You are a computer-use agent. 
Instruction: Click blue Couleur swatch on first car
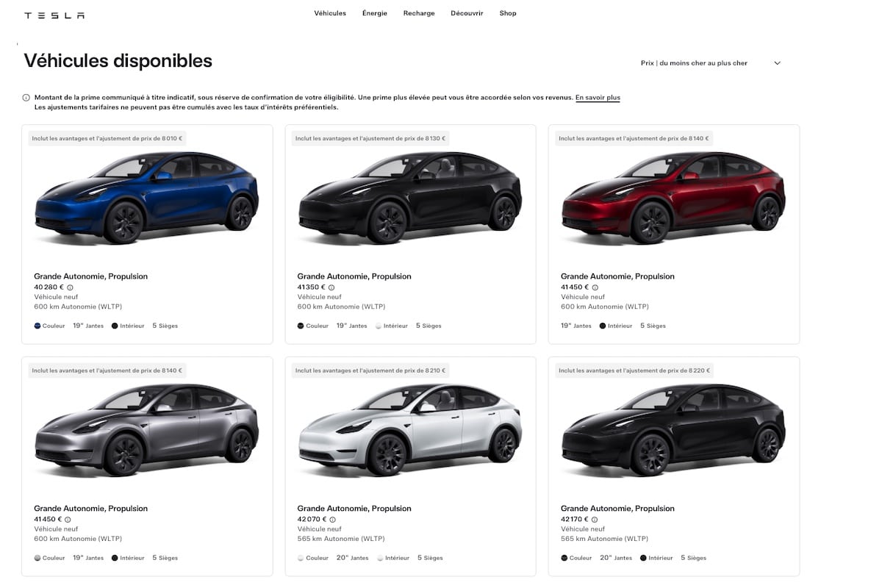[x=37, y=326]
